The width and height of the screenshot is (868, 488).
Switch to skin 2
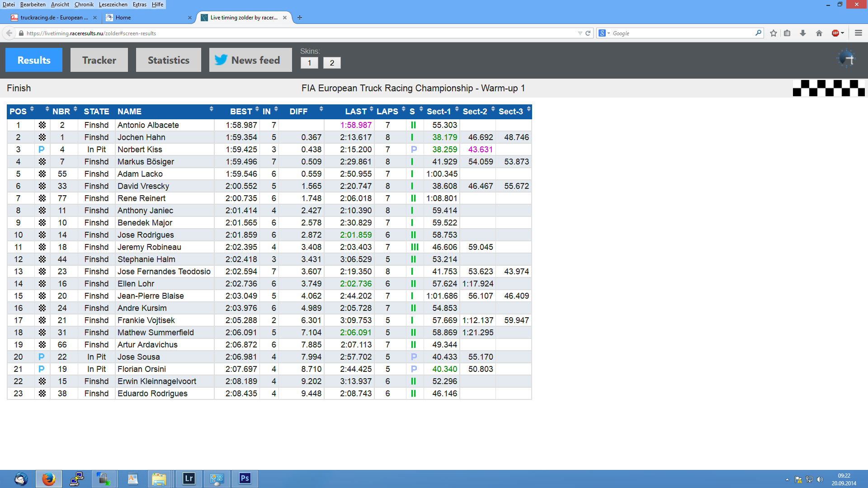[x=332, y=63]
